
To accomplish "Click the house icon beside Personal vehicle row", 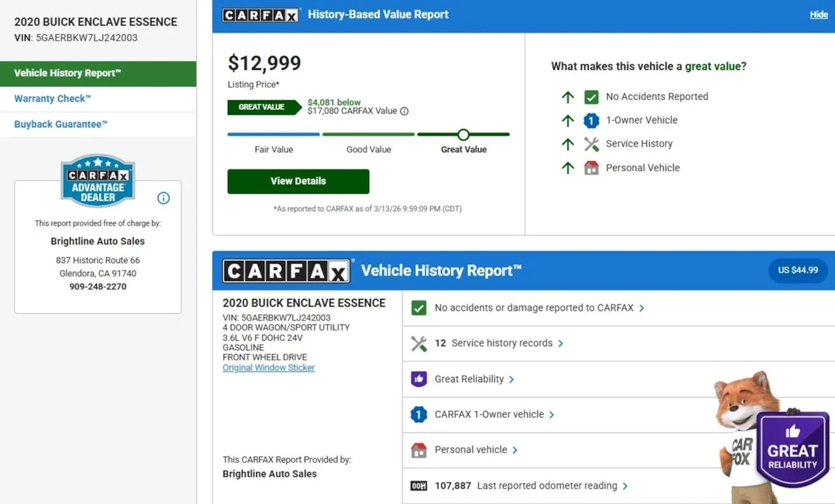I will [x=419, y=450].
